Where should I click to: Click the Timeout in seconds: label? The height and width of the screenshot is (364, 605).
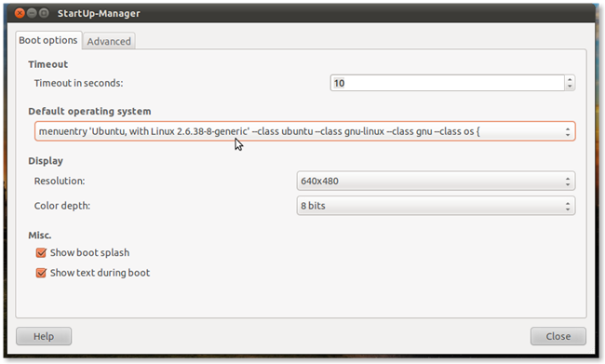tap(79, 83)
